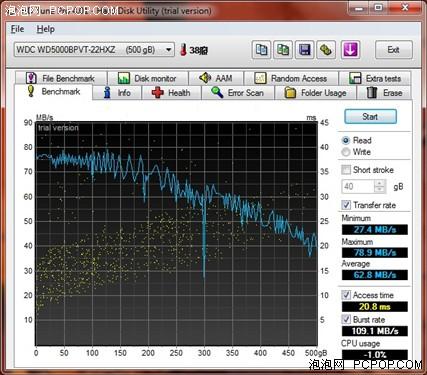Enable the Short stroke checkbox
The image size is (427, 375).
(x=346, y=170)
